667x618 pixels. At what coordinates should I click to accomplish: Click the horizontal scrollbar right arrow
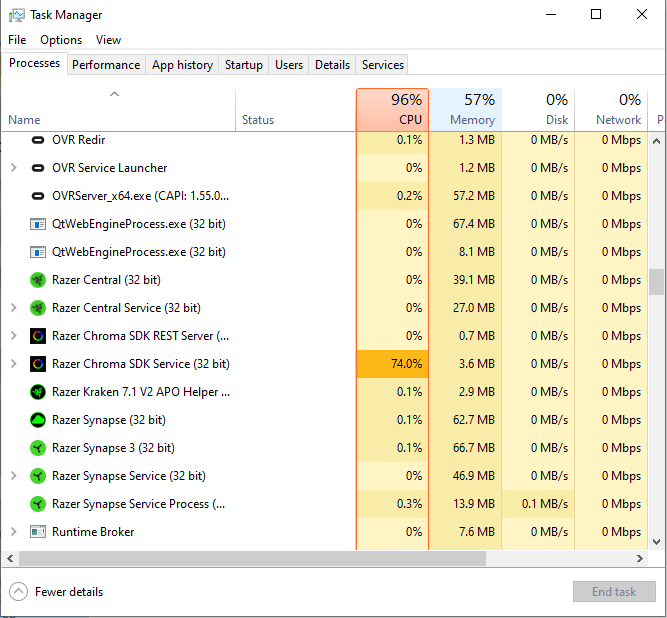tap(640, 558)
